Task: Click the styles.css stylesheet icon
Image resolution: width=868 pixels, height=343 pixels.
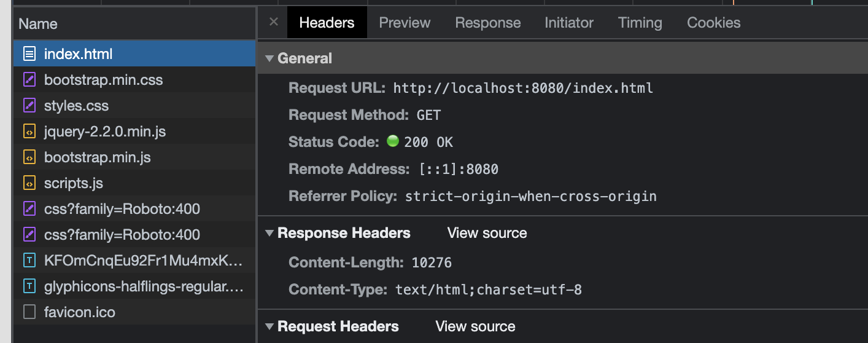Action: 29,106
